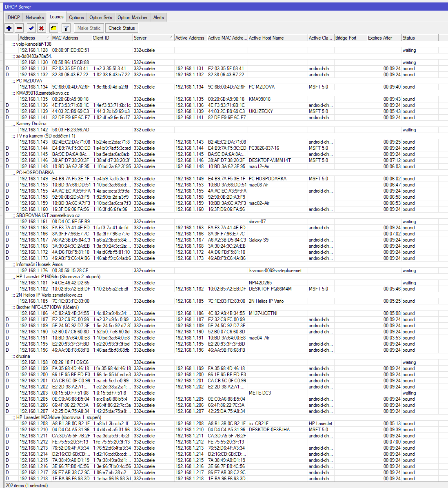Sort by the Address column header
The image size is (448, 488).
point(34,38)
